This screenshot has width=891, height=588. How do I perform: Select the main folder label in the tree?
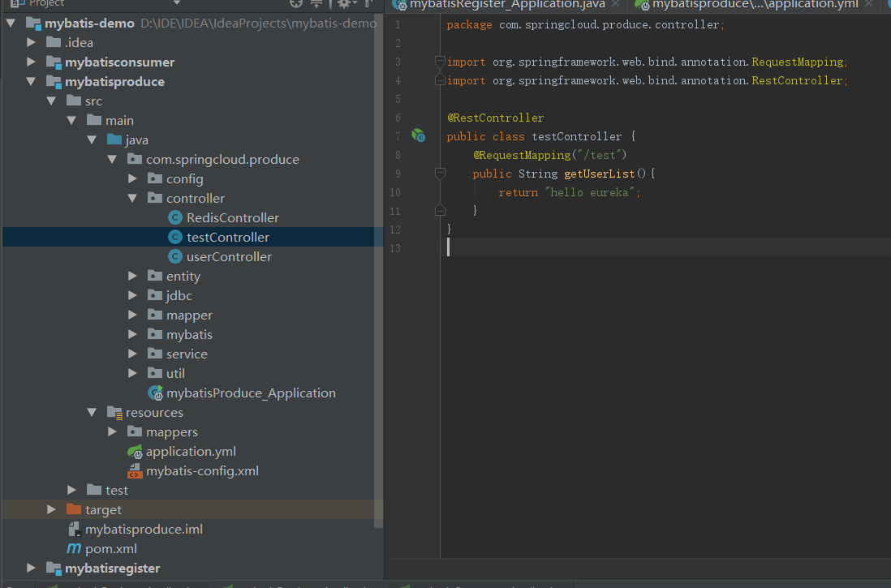point(119,121)
